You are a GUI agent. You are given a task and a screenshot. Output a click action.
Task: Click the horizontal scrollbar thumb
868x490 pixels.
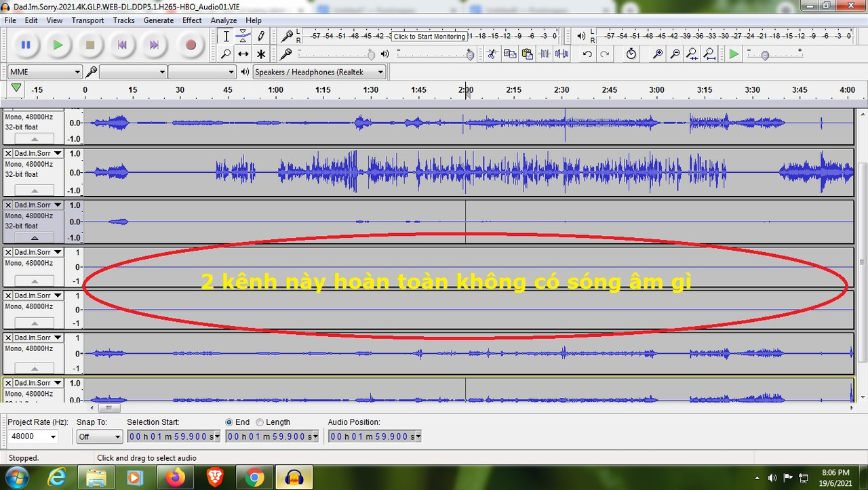[109, 408]
